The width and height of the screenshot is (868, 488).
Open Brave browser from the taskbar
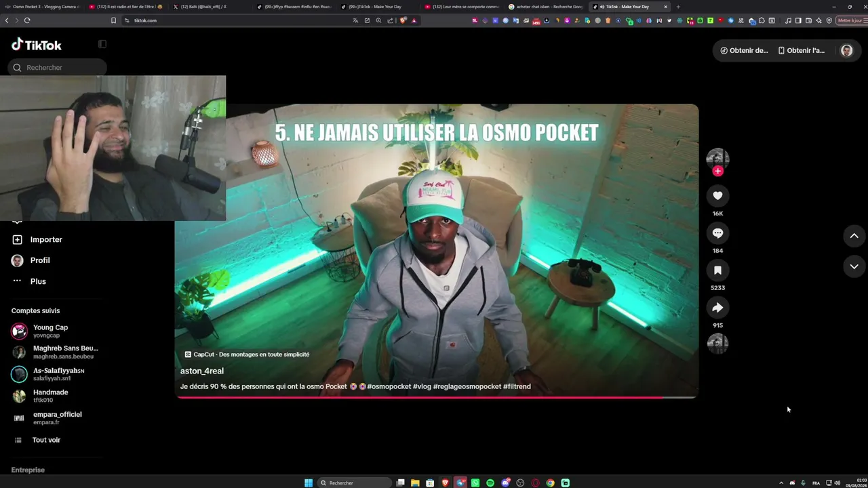(446, 483)
